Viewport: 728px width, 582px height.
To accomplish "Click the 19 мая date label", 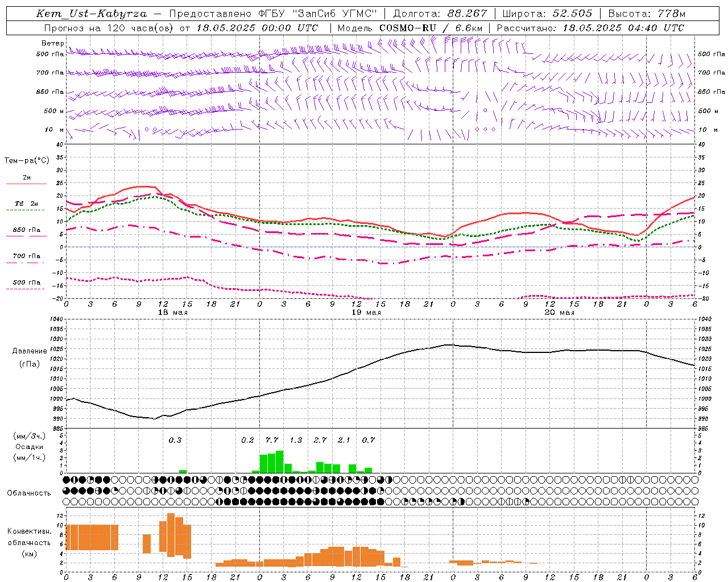I will click(366, 313).
